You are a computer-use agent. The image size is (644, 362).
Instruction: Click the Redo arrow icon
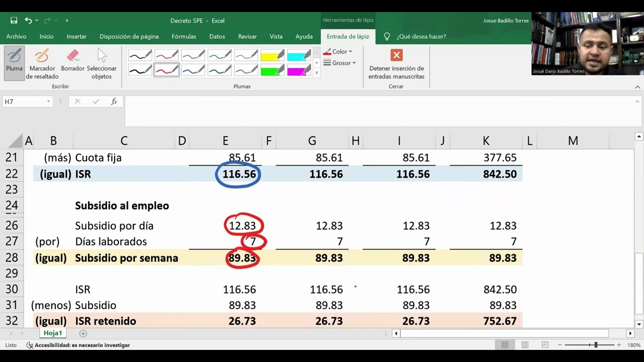click(x=47, y=21)
